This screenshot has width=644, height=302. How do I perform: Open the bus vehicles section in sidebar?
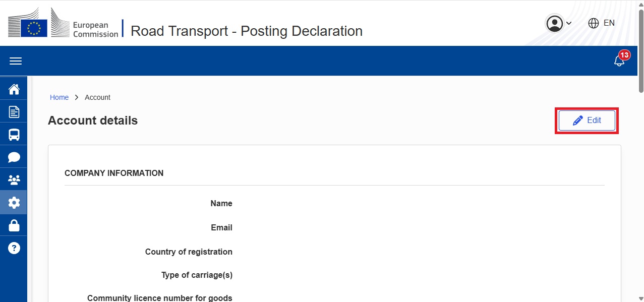(x=14, y=135)
